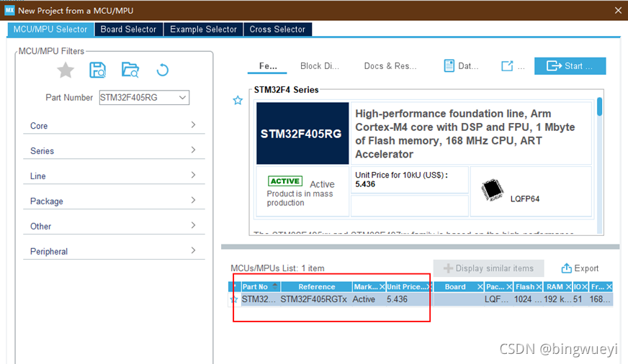This screenshot has height=364, width=628.
Task: Show favorite MCUs with star filter icon
Action: [x=66, y=70]
